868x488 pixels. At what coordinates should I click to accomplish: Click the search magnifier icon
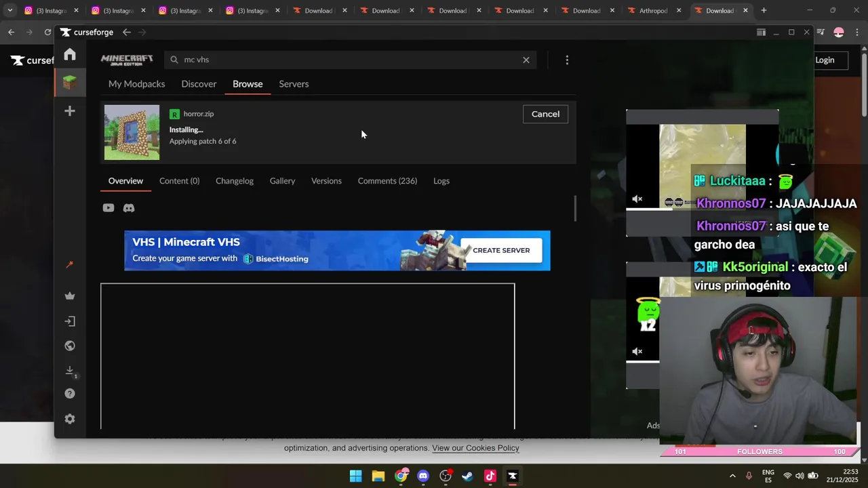pos(174,60)
